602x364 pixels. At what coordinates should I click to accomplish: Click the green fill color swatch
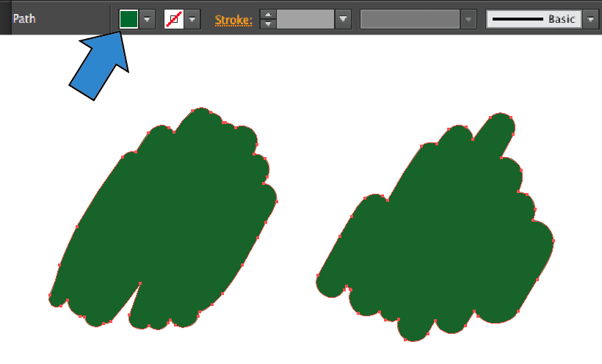[x=128, y=19]
